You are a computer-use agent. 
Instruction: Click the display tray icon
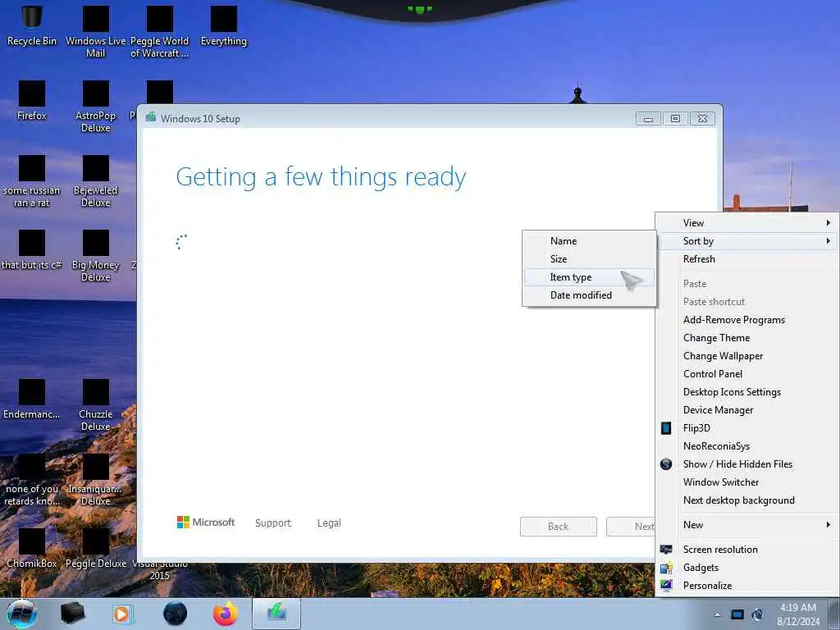(737, 614)
